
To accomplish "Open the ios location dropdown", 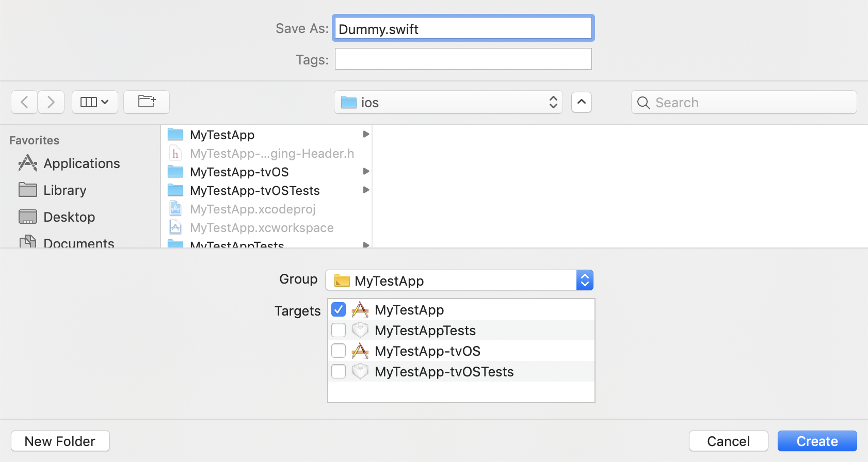I will [448, 103].
